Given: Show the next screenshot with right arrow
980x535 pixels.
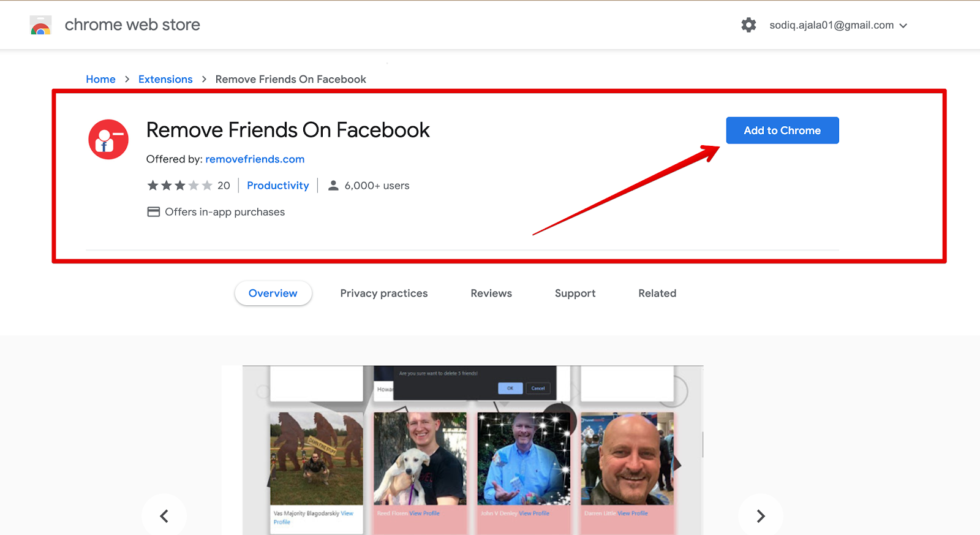Looking at the screenshot, I should tap(761, 516).
